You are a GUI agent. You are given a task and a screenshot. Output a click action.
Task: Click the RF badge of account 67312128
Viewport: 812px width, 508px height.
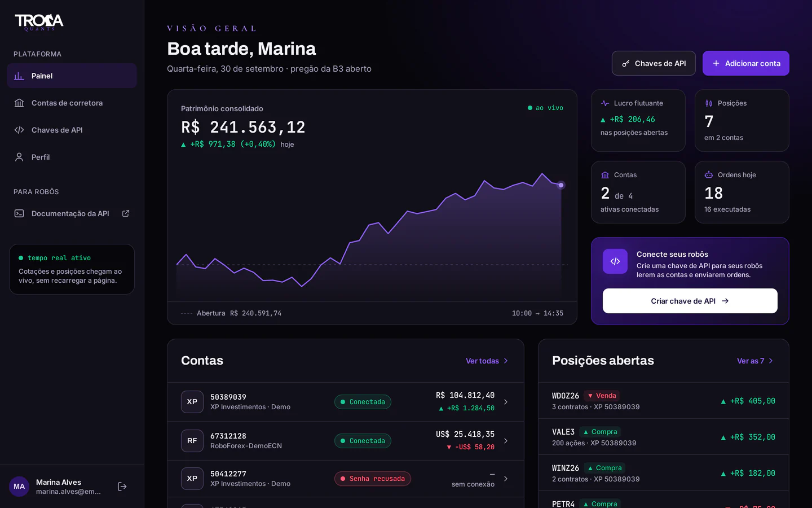click(x=192, y=441)
